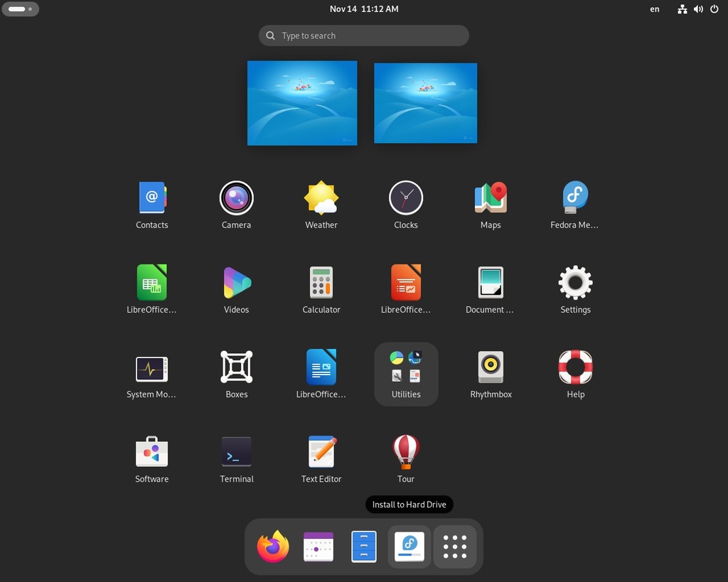Launch LibreOffice Calc green spreadsheet icon
Screen dimensions: 728x582
tap(152, 282)
